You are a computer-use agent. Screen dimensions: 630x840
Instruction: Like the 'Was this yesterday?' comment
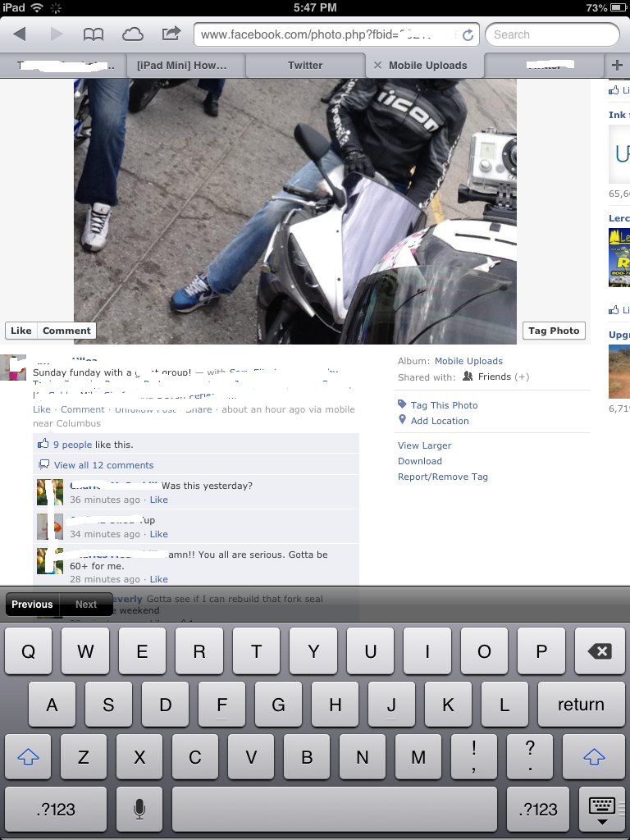pos(158,500)
